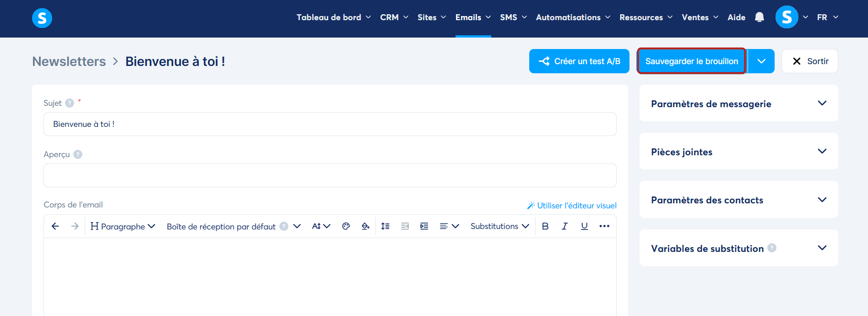Apply underline formatting
This screenshot has width=868, height=316.
point(584,226)
